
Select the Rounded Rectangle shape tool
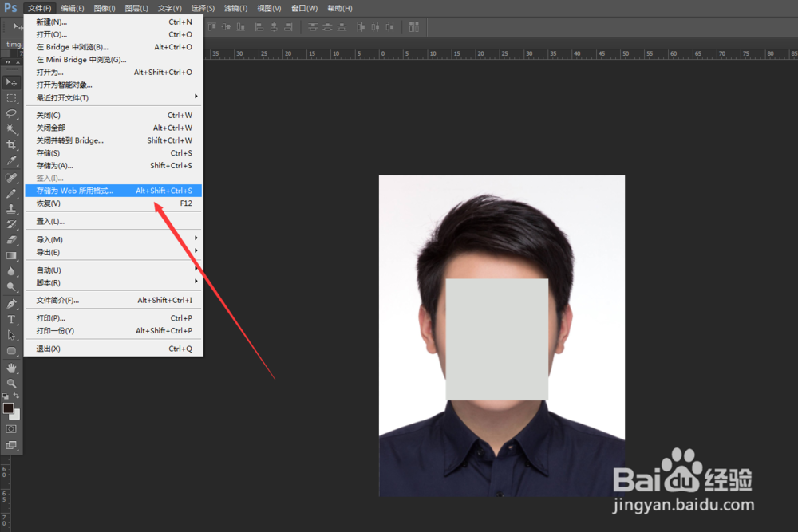11,351
